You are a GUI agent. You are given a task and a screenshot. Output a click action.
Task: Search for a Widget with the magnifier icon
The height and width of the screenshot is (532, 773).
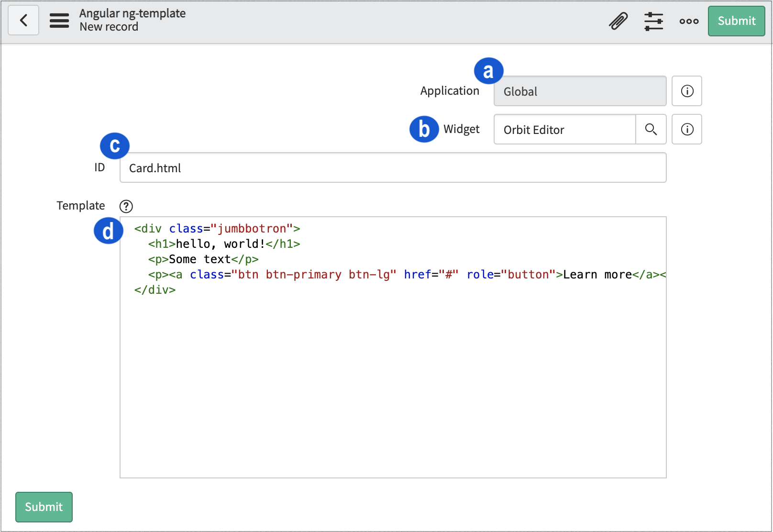(x=651, y=129)
